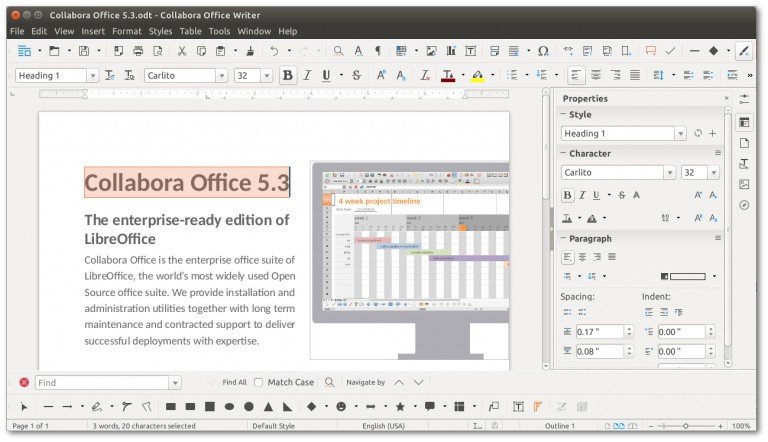Image resolution: width=768 pixels, height=442 pixels.
Task: Click the Find All button
Action: point(234,382)
